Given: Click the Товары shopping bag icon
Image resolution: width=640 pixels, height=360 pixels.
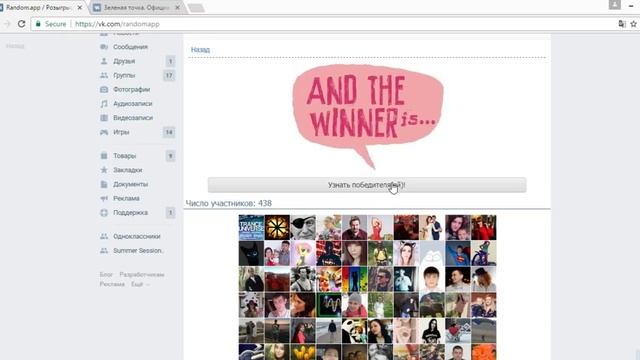Looking at the screenshot, I should point(104,156).
